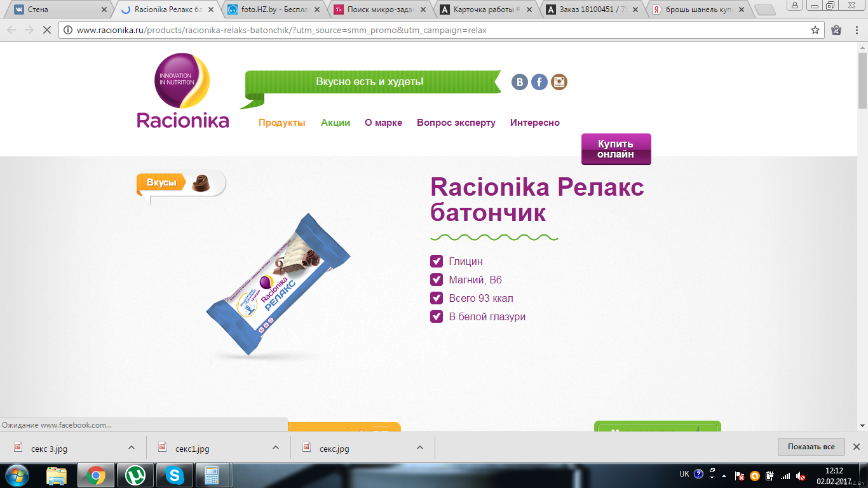Click the Вкусно есть и худеть banner

coord(370,82)
